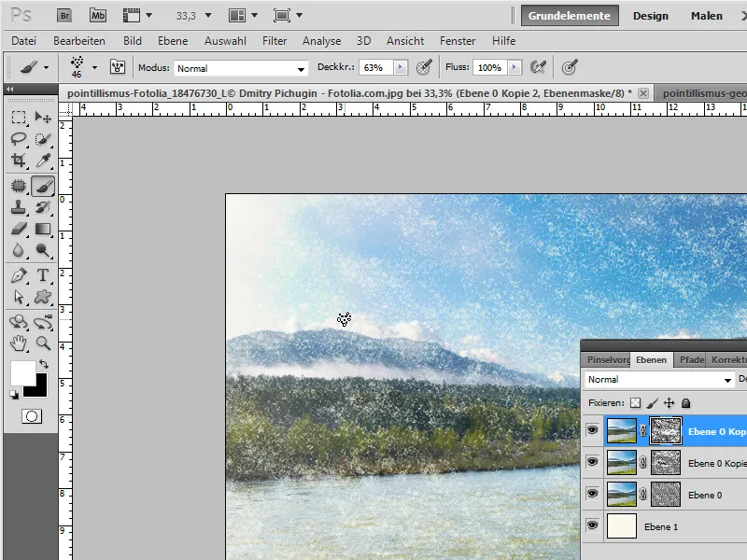Select the History Brush tool

[x=43, y=207]
